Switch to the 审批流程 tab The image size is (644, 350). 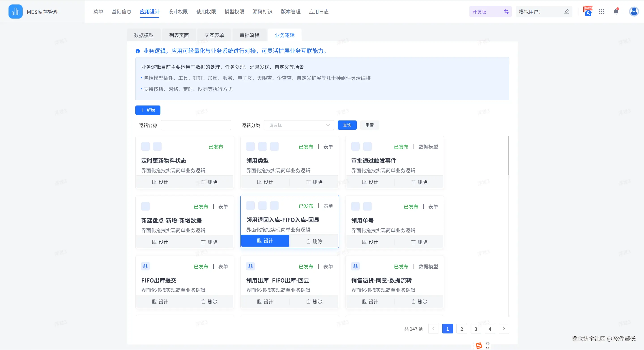[249, 35]
